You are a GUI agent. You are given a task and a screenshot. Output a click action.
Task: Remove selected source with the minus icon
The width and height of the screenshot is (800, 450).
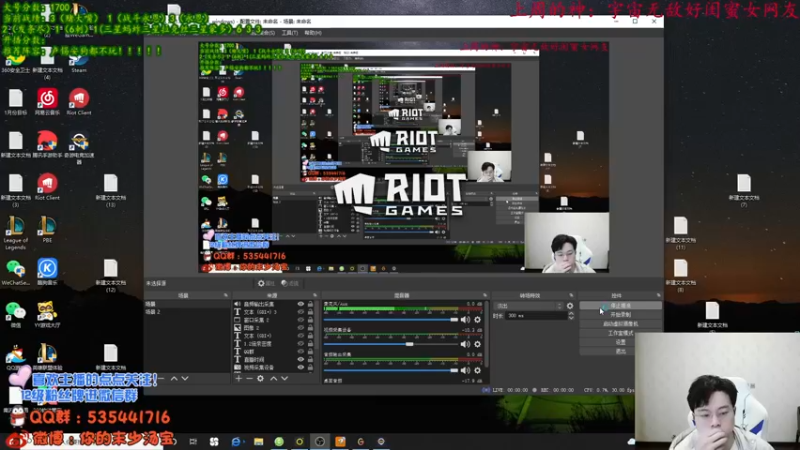[x=249, y=379]
